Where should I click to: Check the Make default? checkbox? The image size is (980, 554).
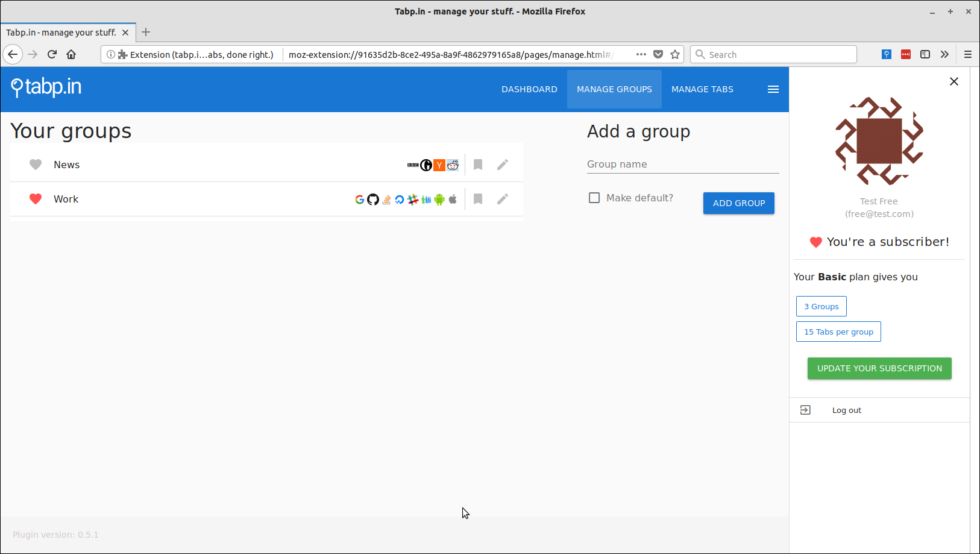coord(594,198)
